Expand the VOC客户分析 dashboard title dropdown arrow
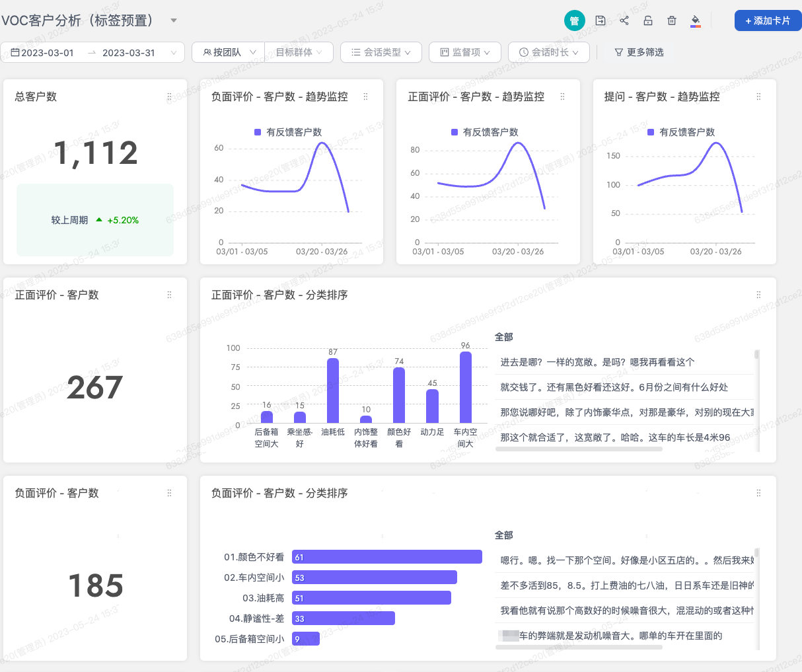802x672 pixels. 174,20
